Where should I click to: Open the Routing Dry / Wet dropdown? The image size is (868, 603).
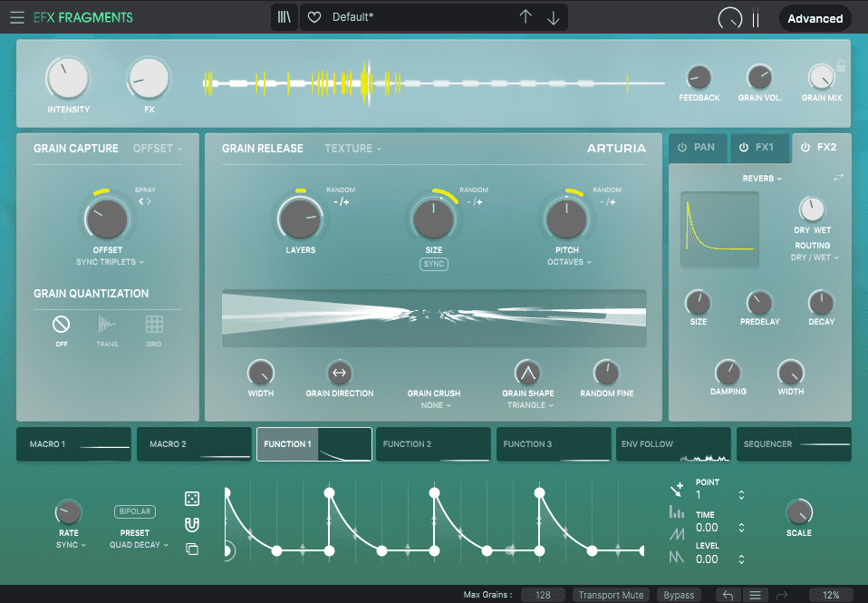pos(815,258)
